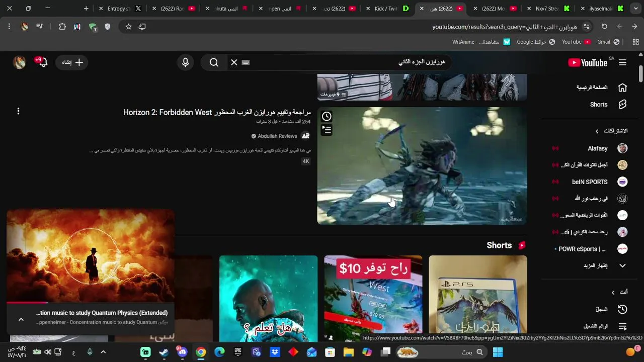Open Chrome's three-dot menu
The width and height of the screenshot is (644, 362).
pos(9,27)
